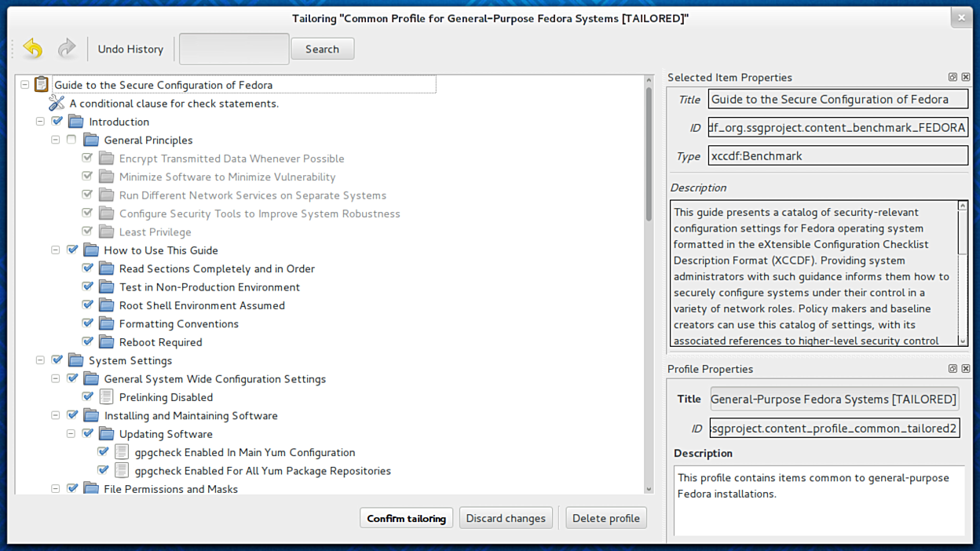The image size is (980, 551).
Task: Click the document icon for Prelinking Disabled
Action: [x=106, y=397]
